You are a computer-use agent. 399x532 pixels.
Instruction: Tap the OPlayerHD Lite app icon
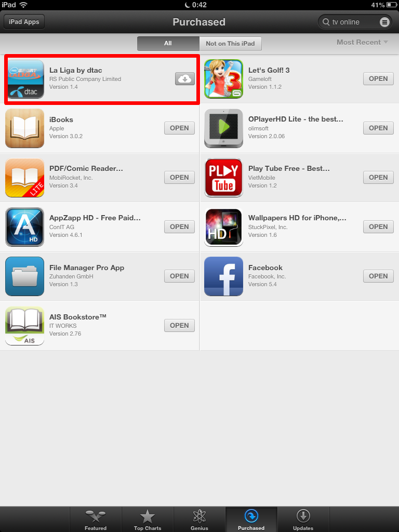tap(223, 128)
